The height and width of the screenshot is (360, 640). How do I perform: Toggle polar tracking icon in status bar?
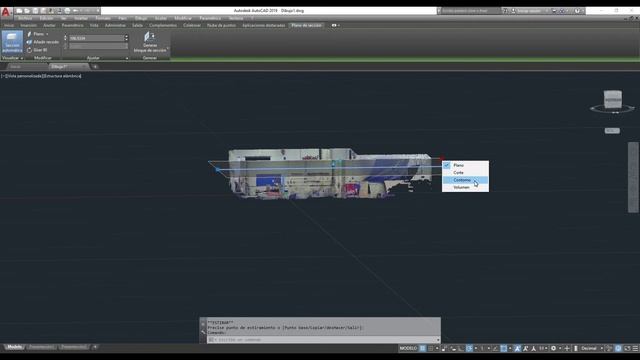tap(469, 348)
